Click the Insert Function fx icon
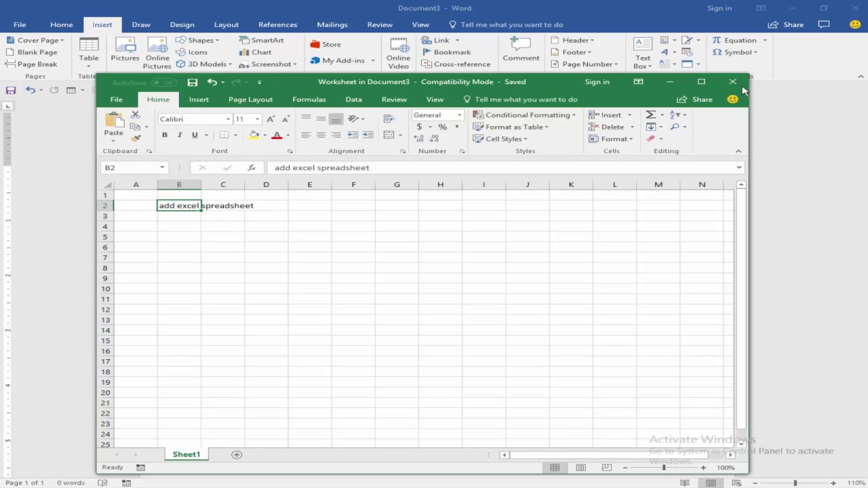Image resolution: width=868 pixels, height=488 pixels. click(x=252, y=167)
